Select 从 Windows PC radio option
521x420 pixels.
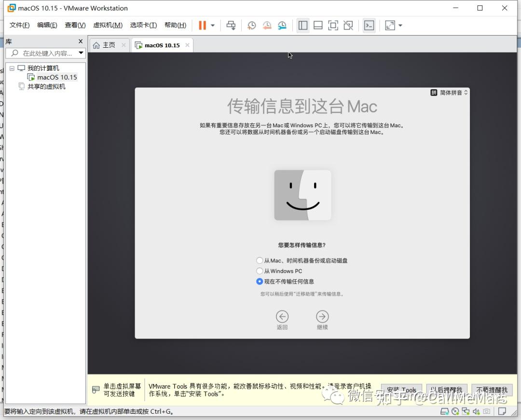[260, 271]
